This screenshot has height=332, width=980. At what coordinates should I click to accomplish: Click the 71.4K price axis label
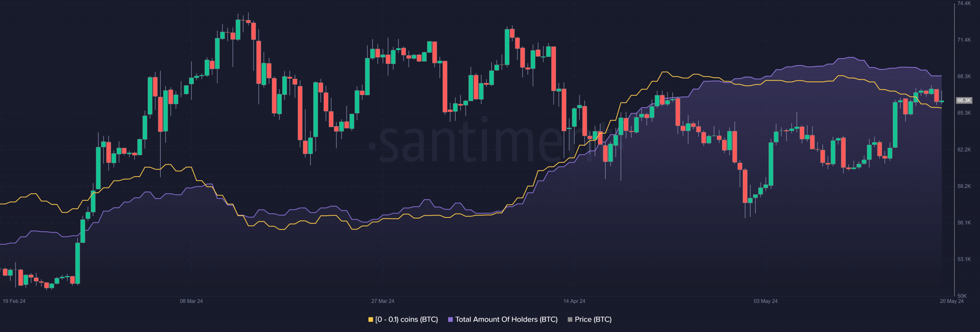pyautogui.click(x=964, y=40)
